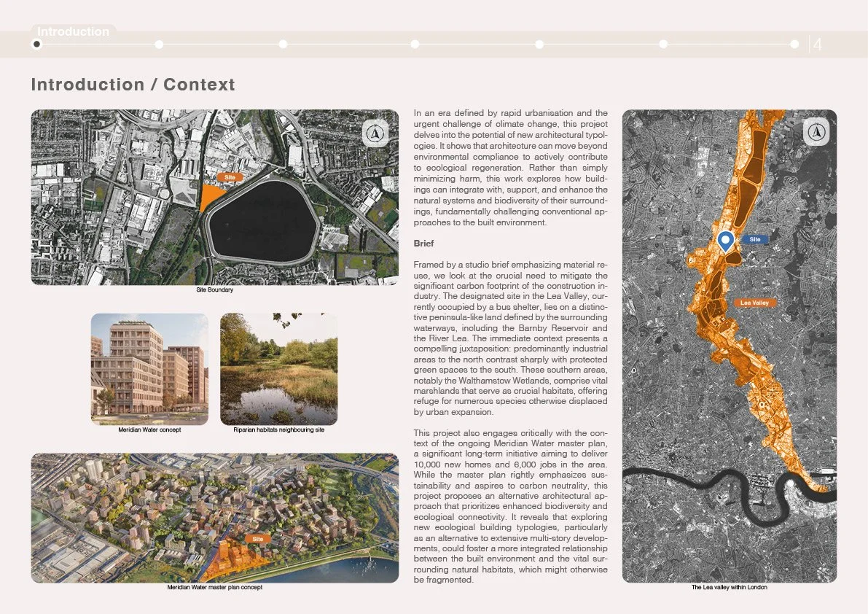Image resolution: width=868 pixels, height=614 pixels.
Task: Click the black reservoir on aerial map
Action: tap(263, 222)
